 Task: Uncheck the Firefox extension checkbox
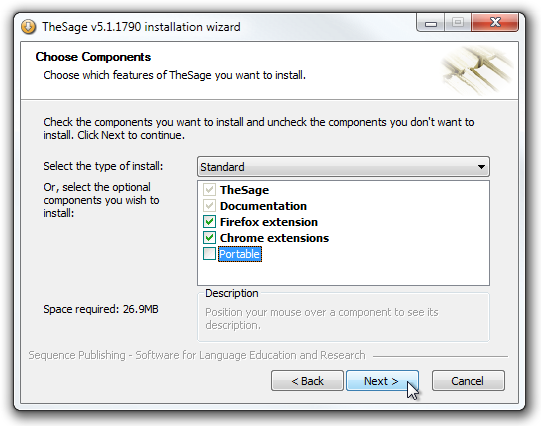point(209,222)
